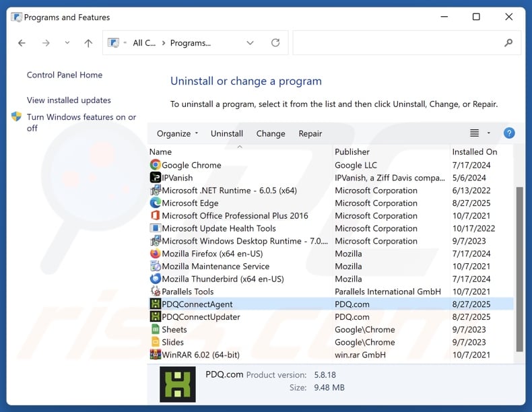Screen dimensions: 532x412
Task: Select the PDQConnectUpdater entry name
Action: click(201, 317)
